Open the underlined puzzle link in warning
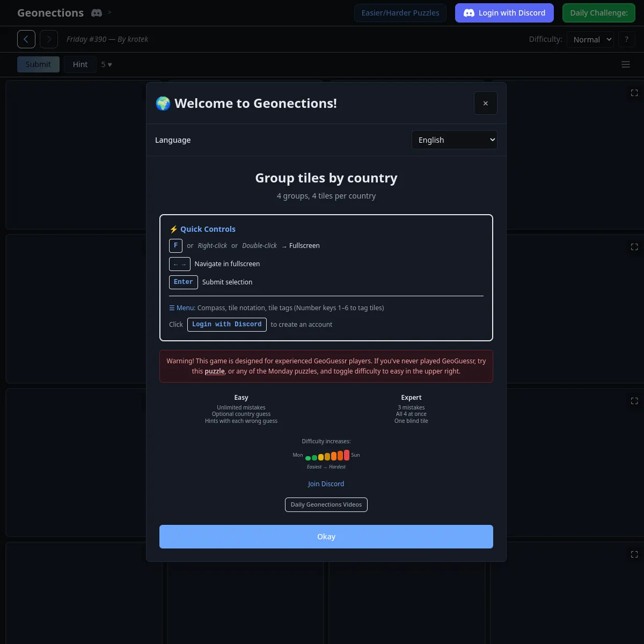Viewport: 644px width, 644px height. (x=215, y=371)
